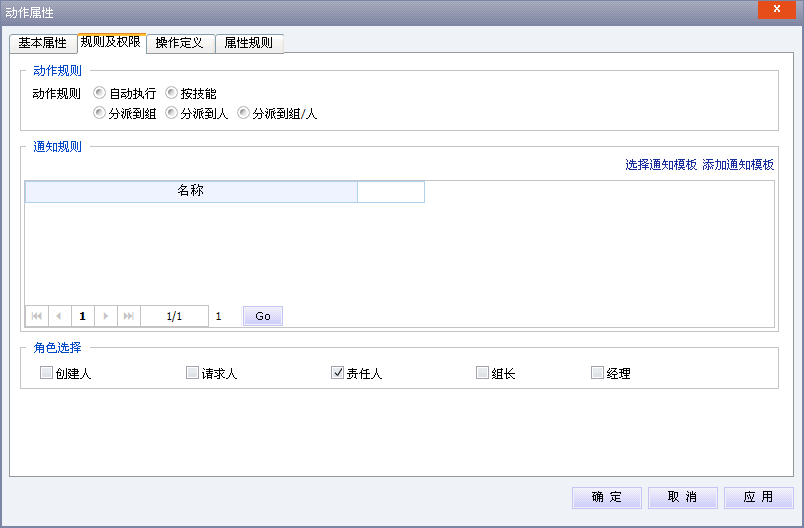804x528 pixels.
Task: Check the 组长 role option
Action: [482, 373]
